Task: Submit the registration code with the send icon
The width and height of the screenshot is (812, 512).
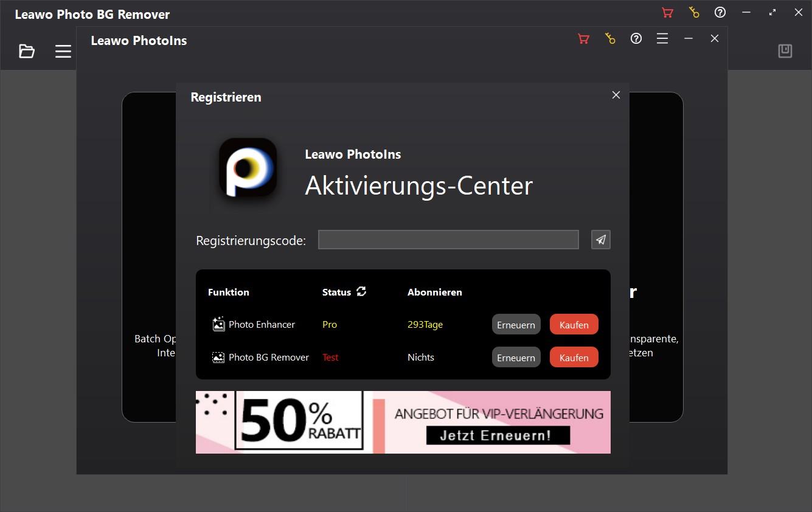Action: [601, 240]
